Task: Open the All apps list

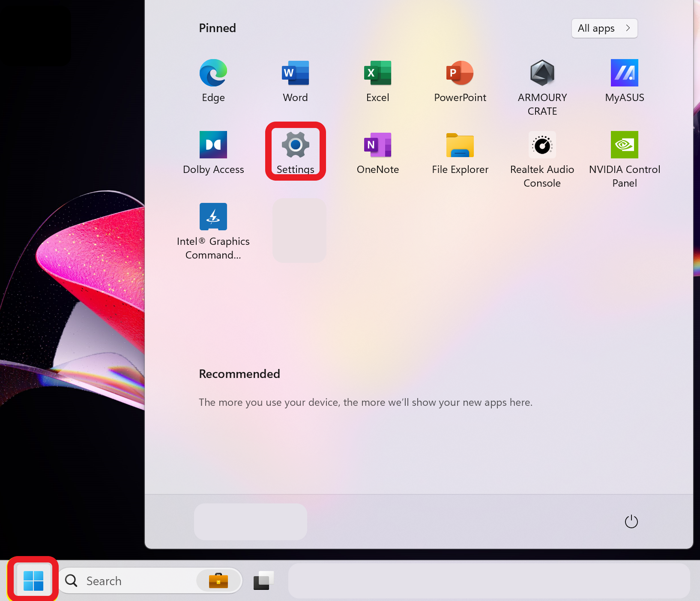Action: pyautogui.click(x=604, y=28)
